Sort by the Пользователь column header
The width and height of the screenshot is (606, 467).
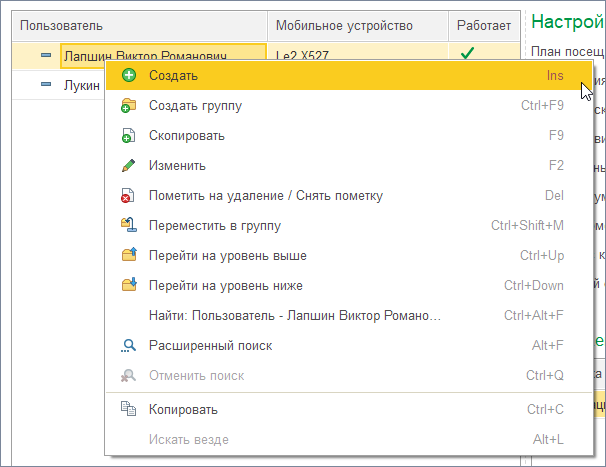pos(140,25)
